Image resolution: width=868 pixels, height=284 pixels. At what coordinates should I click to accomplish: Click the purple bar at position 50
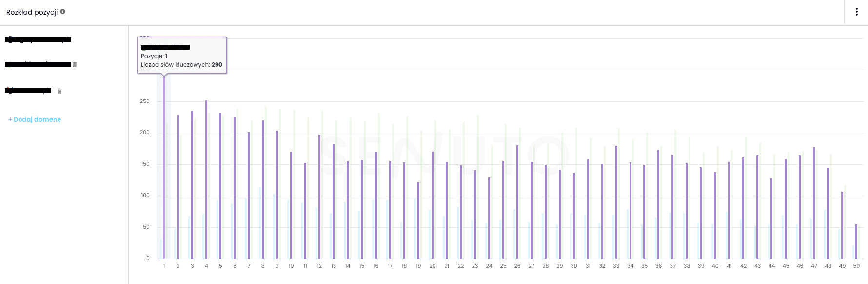[x=856, y=242]
